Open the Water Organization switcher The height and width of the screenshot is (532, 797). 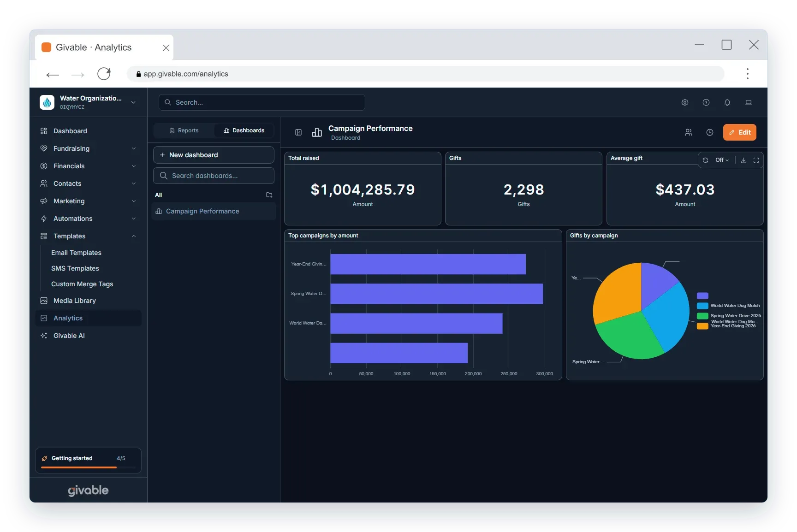pyautogui.click(x=88, y=102)
